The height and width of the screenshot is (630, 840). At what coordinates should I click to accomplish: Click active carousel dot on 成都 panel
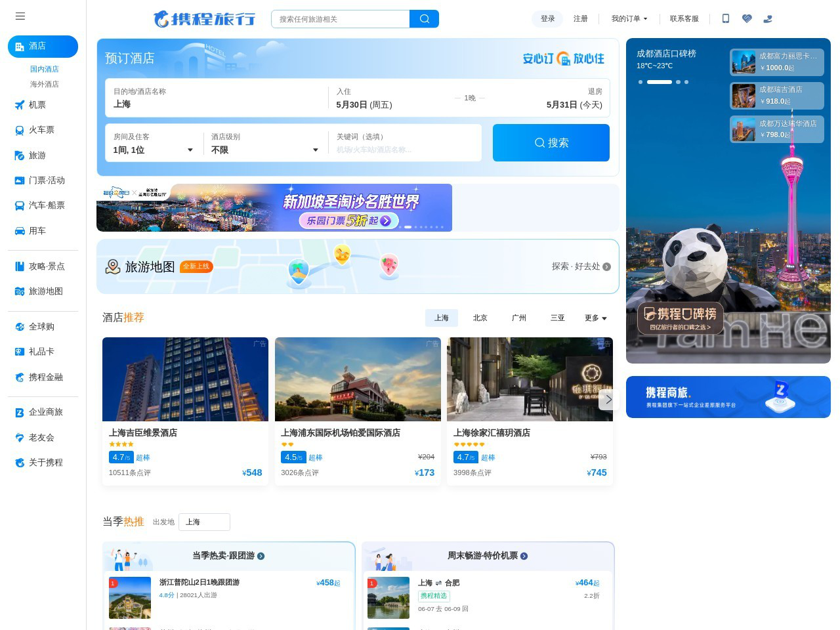click(660, 82)
